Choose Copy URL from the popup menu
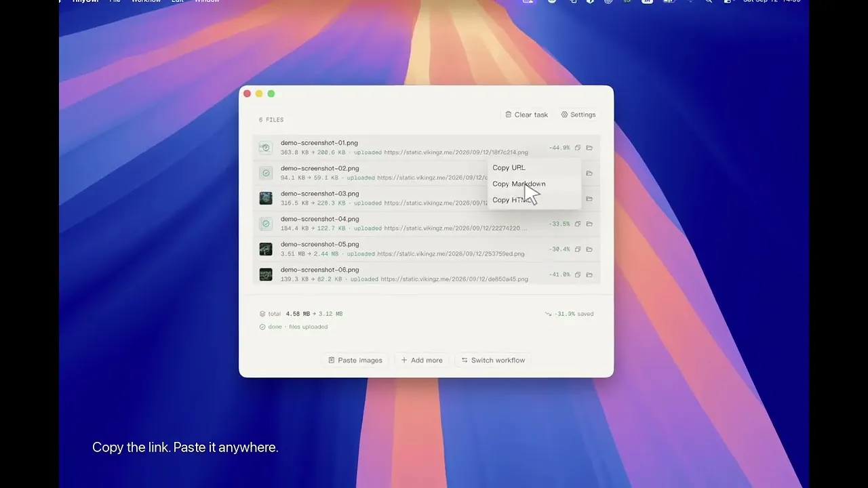The height and width of the screenshot is (488, 868). click(534, 167)
